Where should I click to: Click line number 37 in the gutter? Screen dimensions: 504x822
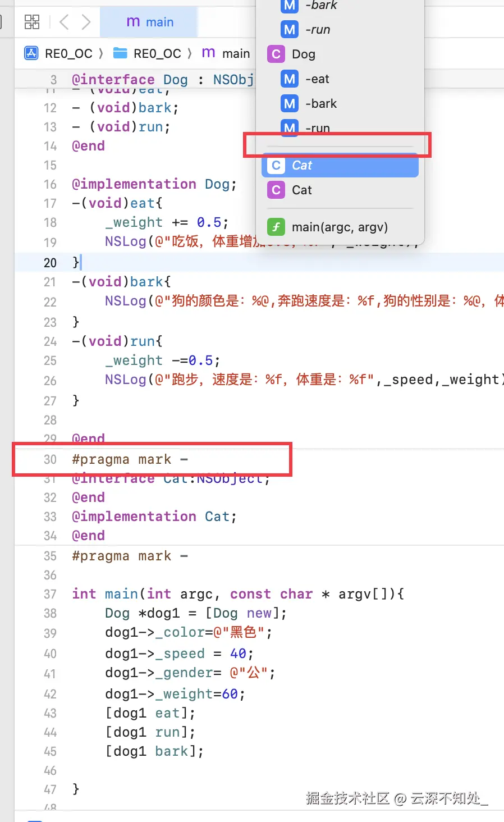(x=50, y=593)
